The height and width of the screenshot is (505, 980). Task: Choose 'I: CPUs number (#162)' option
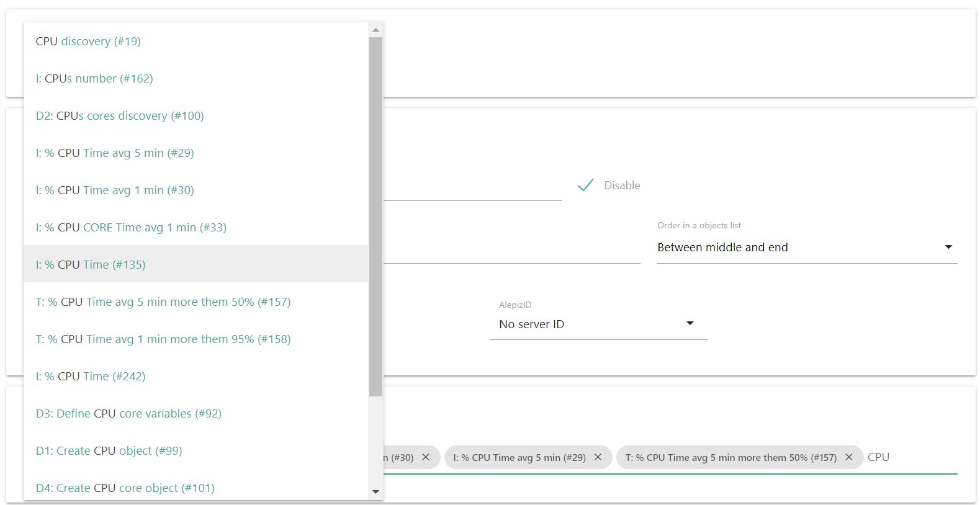click(x=94, y=79)
